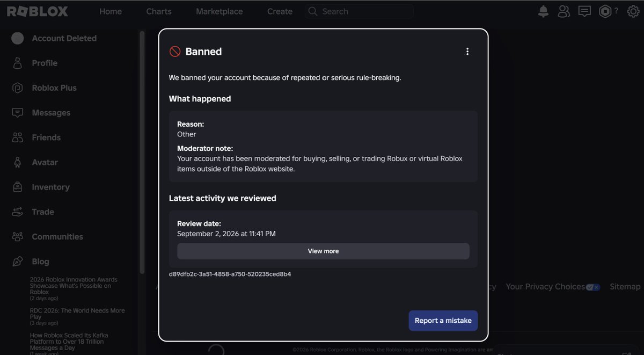
Task: Click the Friends sidebar icon
Action: coord(18,137)
